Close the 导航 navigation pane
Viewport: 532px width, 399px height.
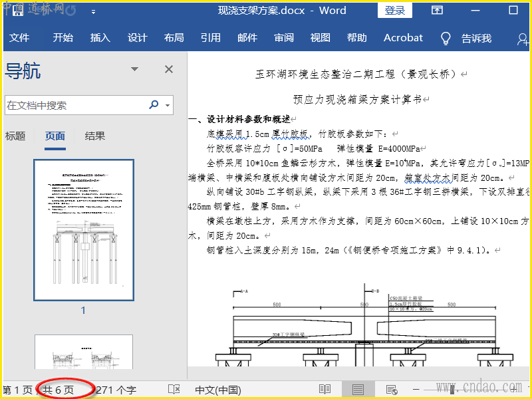[169, 69]
